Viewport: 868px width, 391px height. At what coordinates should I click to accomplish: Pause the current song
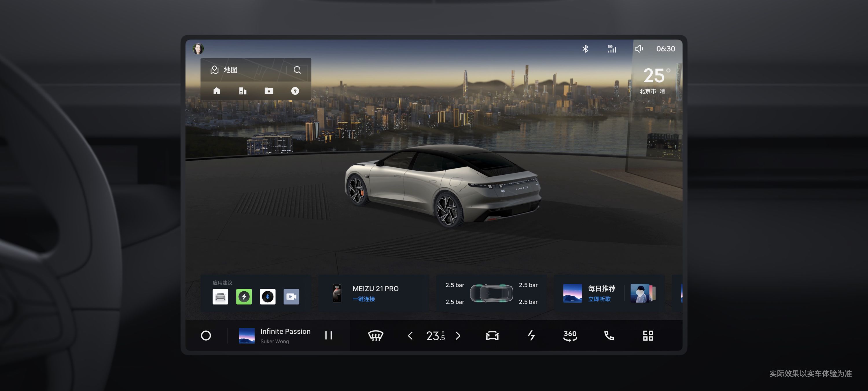tap(328, 336)
